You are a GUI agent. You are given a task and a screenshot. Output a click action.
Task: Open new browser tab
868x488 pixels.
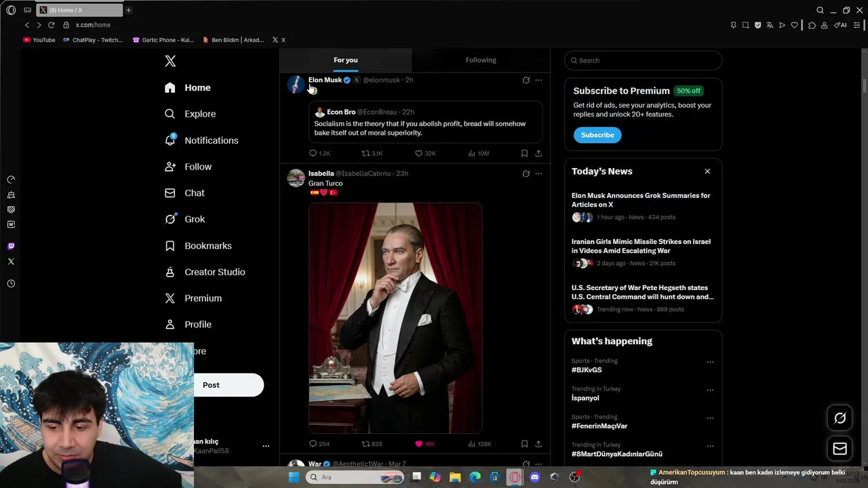pyautogui.click(x=128, y=10)
